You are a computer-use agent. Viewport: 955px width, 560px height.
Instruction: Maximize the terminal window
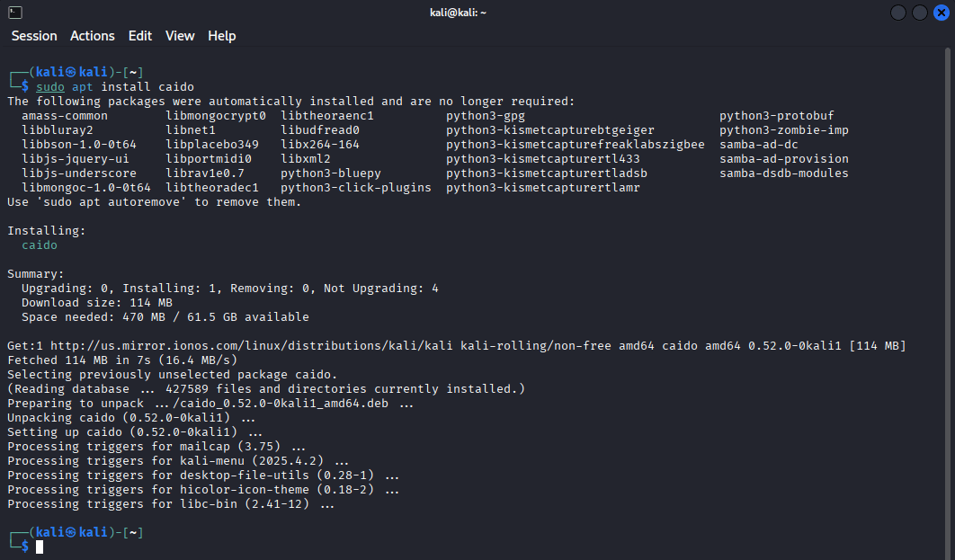point(920,12)
